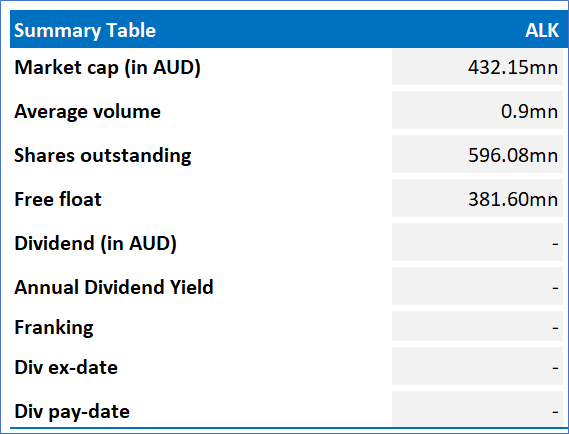Image resolution: width=569 pixels, height=434 pixels.
Task: Click the Summary Table header title
Action: [85, 30]
